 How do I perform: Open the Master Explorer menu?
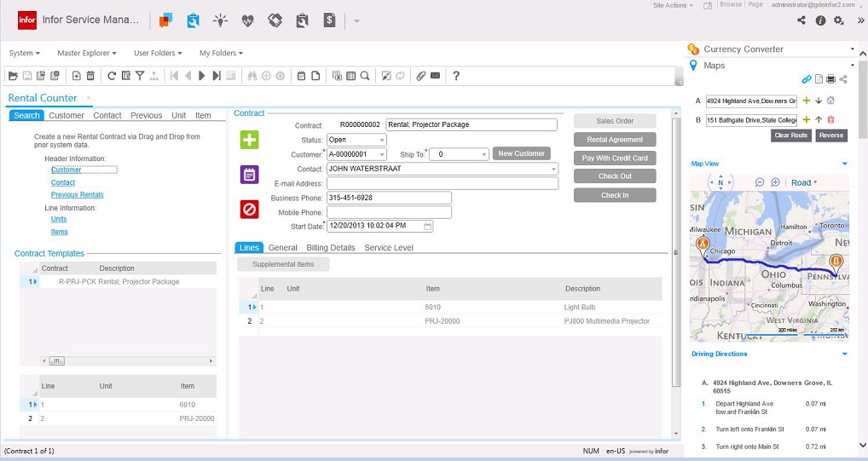(86, 54)
